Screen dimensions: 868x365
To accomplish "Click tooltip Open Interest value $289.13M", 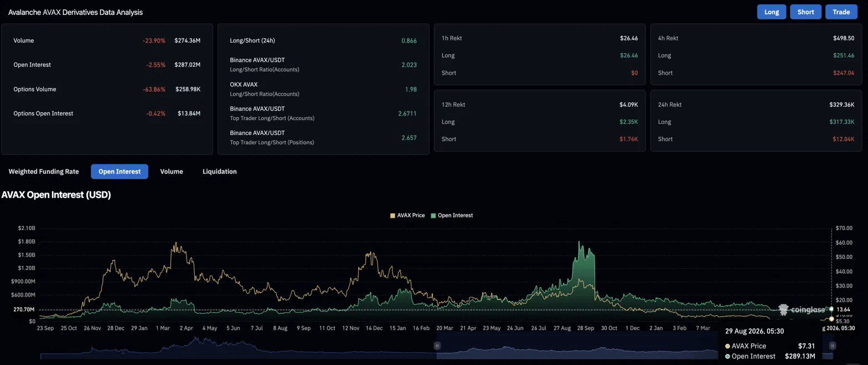I will [x=800, y=356].
